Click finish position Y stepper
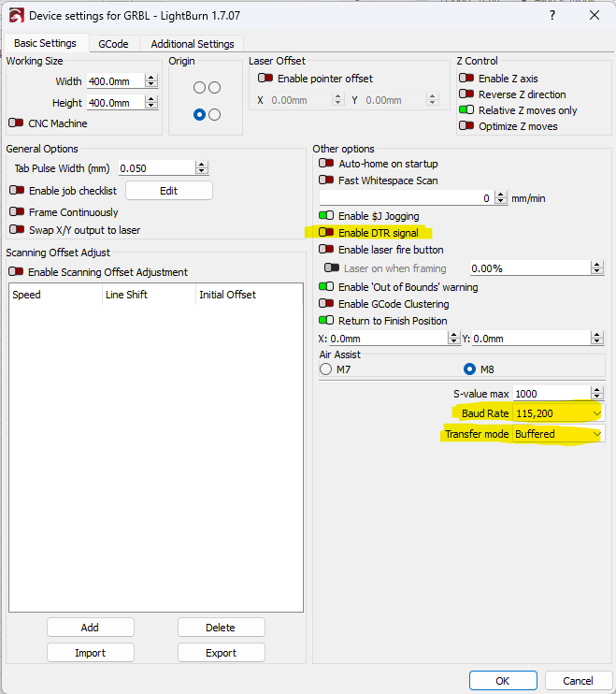 [597, 339]
